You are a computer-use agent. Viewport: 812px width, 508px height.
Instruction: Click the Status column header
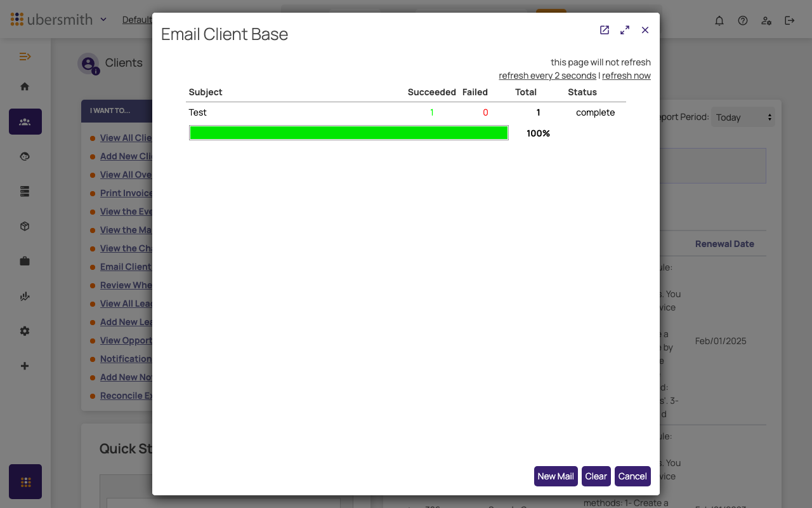(582, 92)
